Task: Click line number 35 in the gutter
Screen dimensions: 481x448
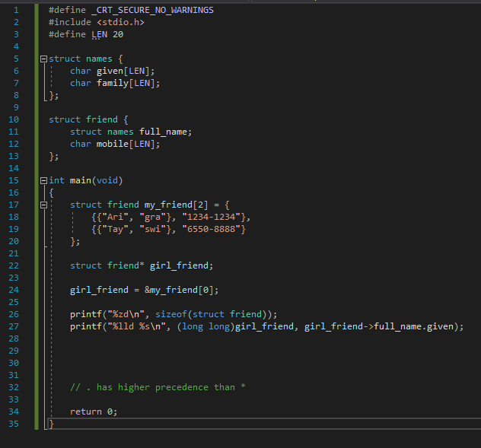Action: [14, 424]
